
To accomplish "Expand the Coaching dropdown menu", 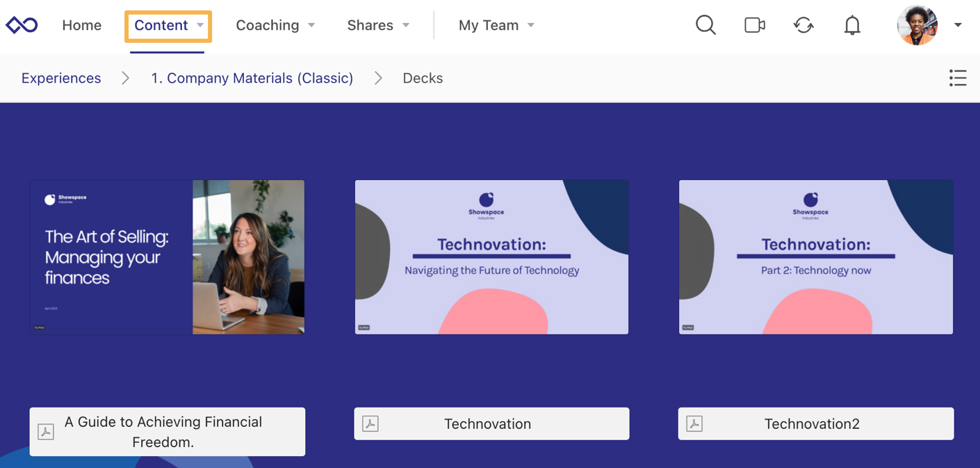I will coord(275,25).
